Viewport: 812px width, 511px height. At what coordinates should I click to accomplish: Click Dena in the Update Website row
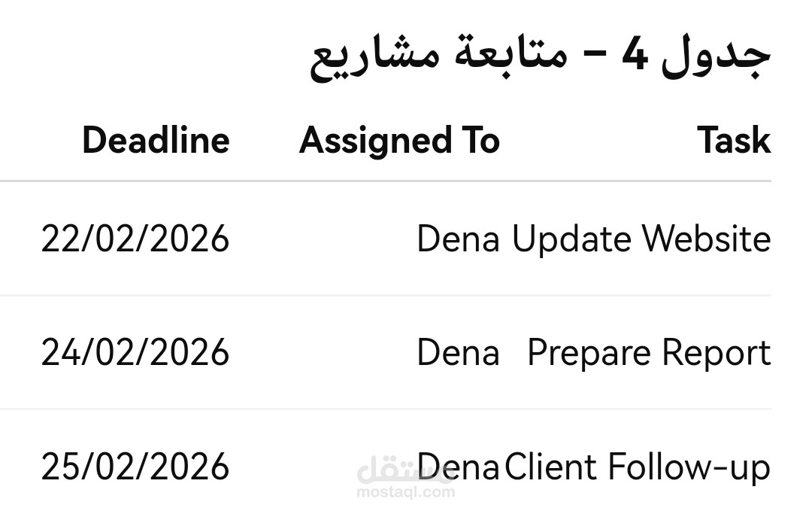tap(458, 239)
